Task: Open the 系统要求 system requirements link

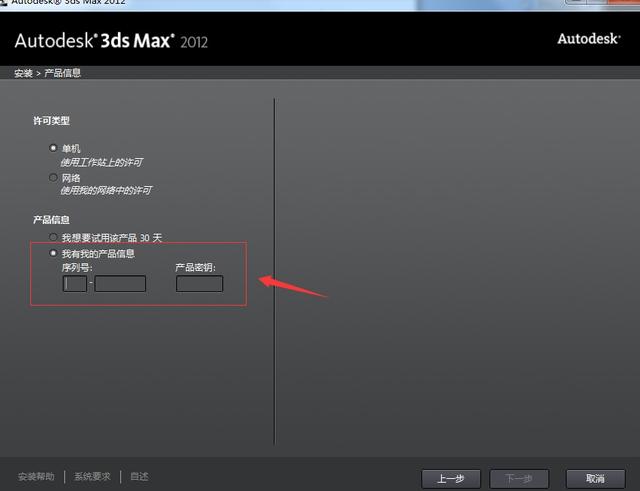Action: pyautogui.click(x=92, y=477)
